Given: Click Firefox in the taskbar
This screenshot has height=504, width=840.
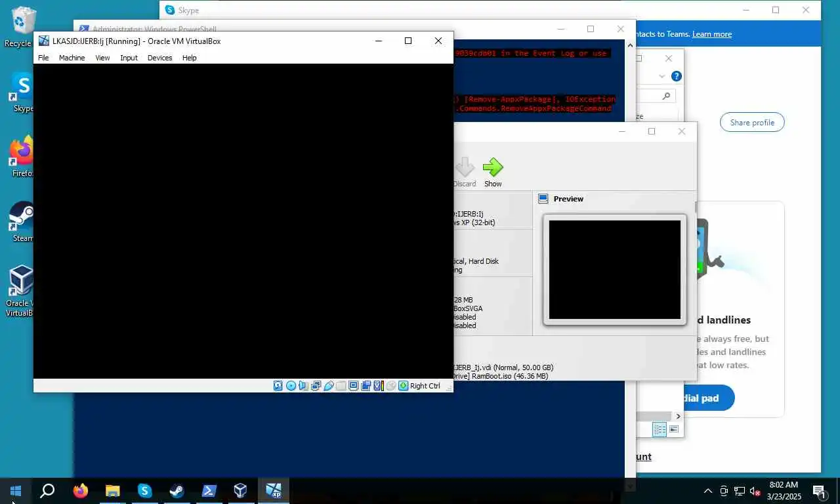Looking at the screenshot, I should point(81,490).
